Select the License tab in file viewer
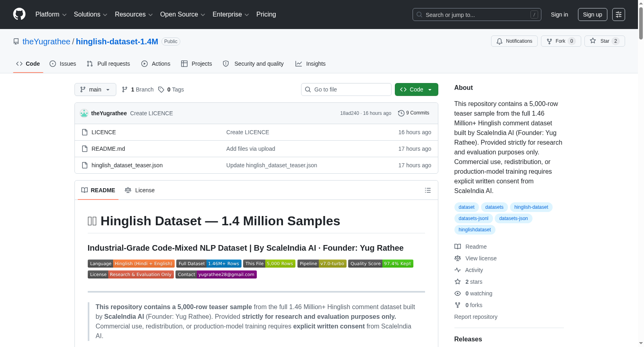This screenshot has height=347, width=644. click(x=140, y=190)
